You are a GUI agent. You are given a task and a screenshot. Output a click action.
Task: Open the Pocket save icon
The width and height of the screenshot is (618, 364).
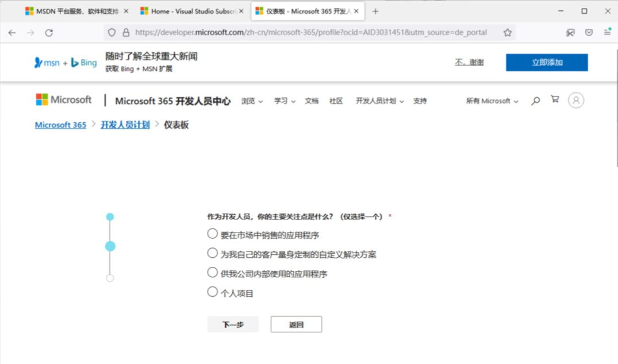coord(589,33)
